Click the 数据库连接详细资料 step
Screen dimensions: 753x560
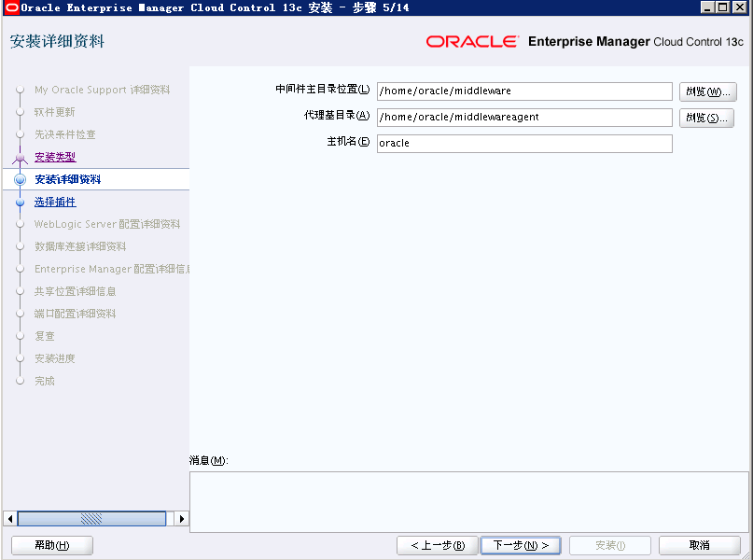pyautogui.click(x=80, y=246)
